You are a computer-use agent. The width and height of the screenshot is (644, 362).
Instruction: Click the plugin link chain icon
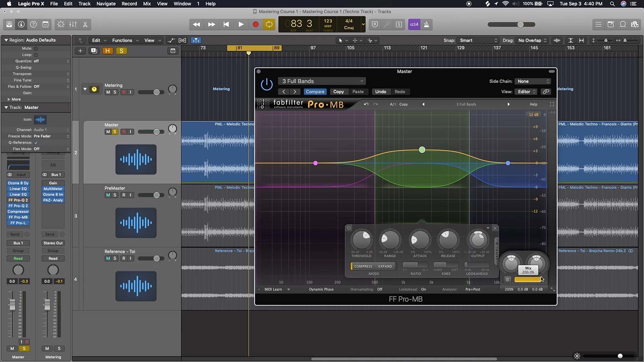546,92
